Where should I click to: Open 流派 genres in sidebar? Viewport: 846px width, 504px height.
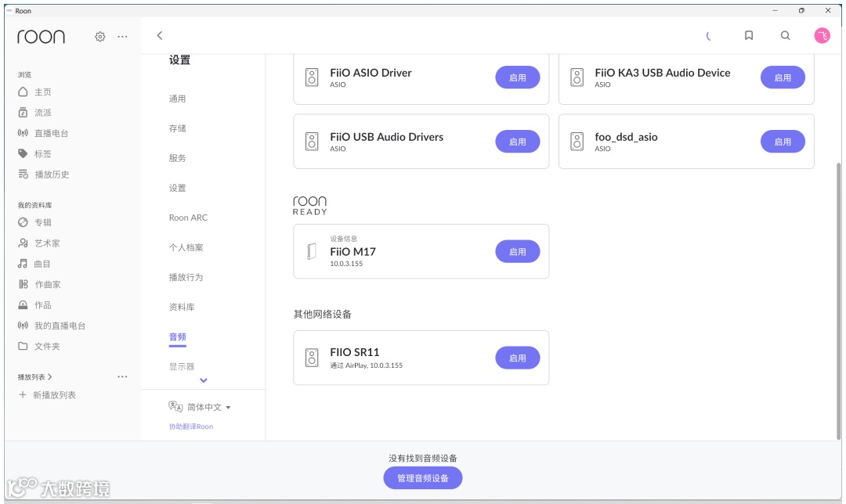pos(35,113)
